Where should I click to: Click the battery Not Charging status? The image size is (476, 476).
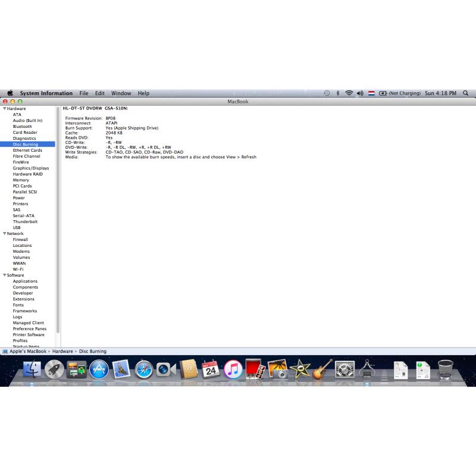399,93
